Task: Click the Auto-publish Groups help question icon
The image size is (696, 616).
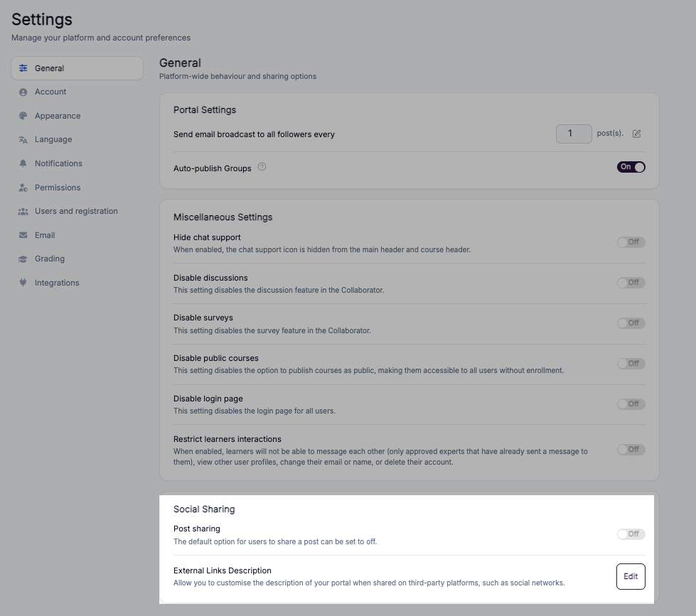Action: click(x=262, y=167)
